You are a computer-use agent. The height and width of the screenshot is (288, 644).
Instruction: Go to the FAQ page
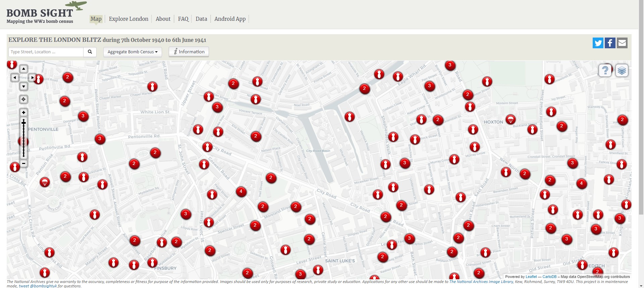click(x=183, y=19)
